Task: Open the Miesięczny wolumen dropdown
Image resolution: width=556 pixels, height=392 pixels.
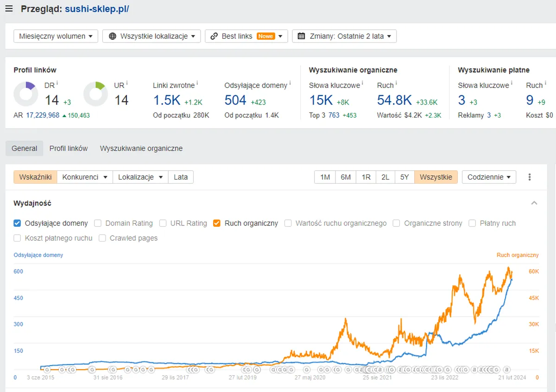Action: [56, 36]
